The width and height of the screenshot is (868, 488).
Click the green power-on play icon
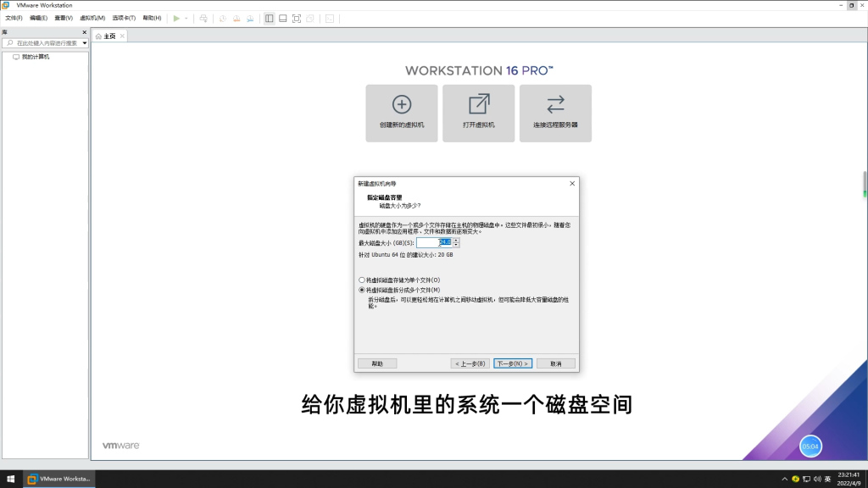point(176,18)
